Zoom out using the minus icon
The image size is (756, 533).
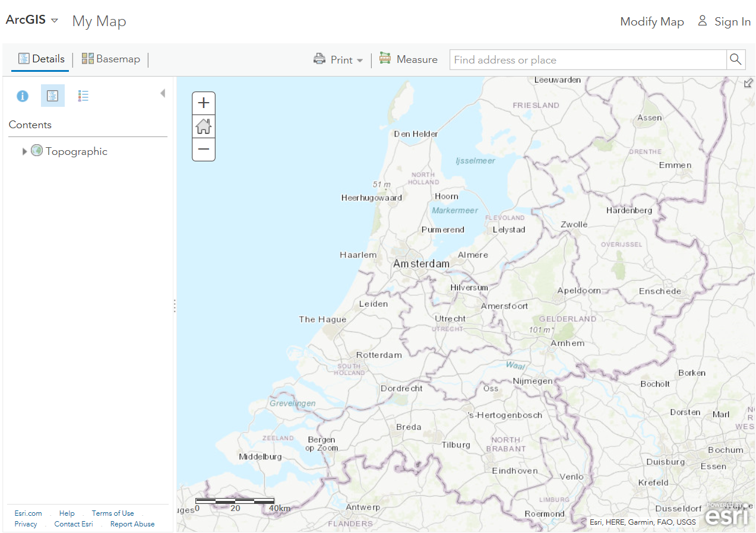204,150
